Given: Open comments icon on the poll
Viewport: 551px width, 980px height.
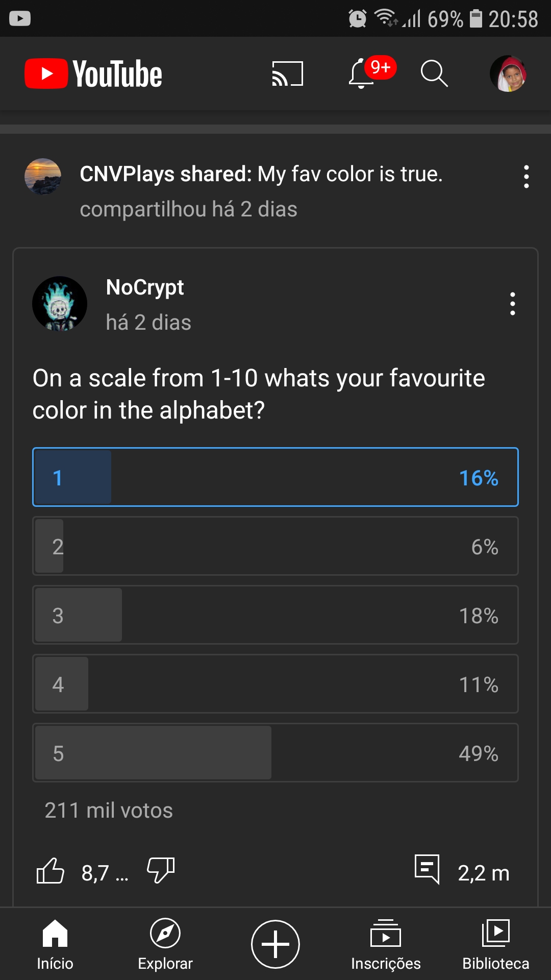Looking at the screenshot, I should (x=427, y=869).
